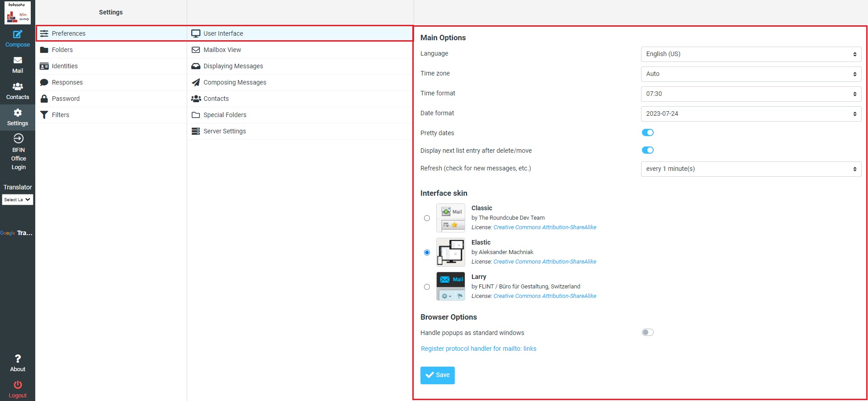
Task: Click the Save button
Action: (x=437, y=375)
